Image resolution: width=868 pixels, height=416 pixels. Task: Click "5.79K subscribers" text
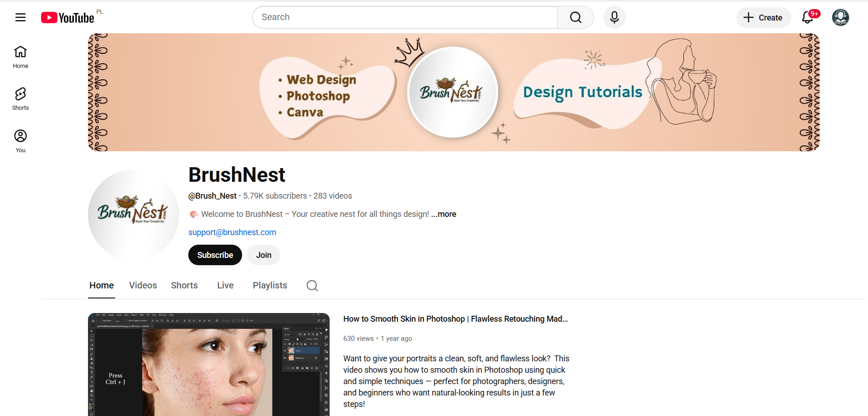275,196
